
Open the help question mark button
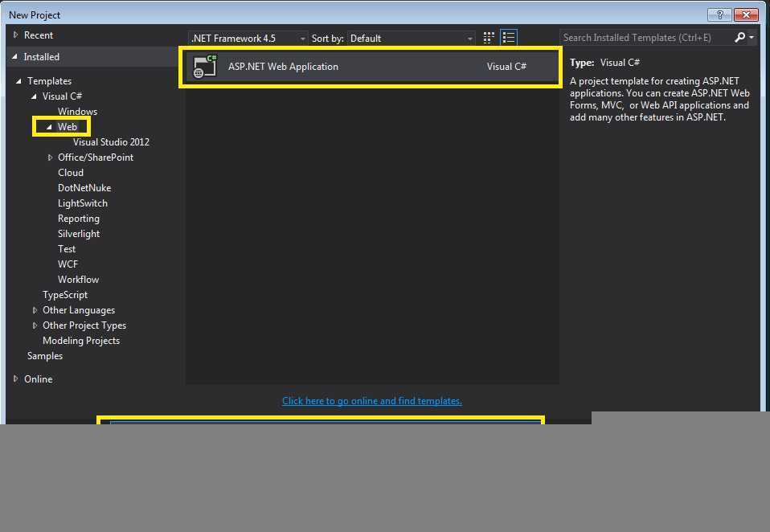719,14
